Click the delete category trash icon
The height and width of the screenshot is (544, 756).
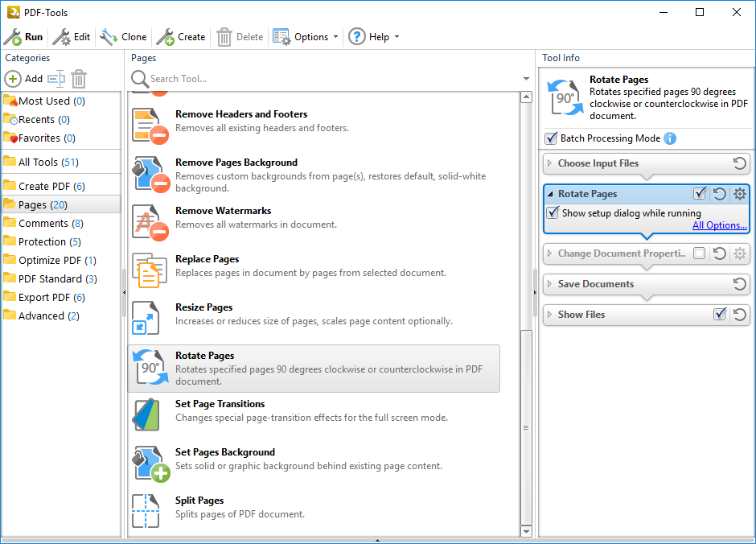(x=79, y=79)
